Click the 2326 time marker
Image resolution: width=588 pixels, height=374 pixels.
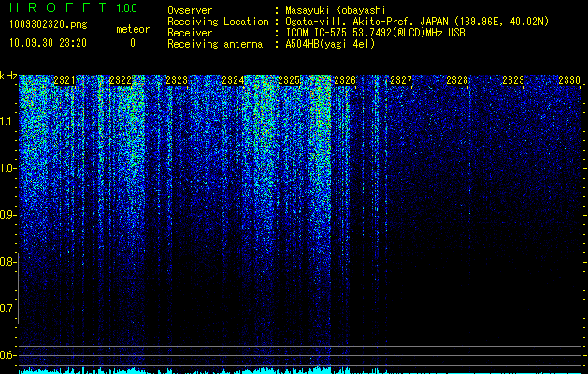point(345,80)
